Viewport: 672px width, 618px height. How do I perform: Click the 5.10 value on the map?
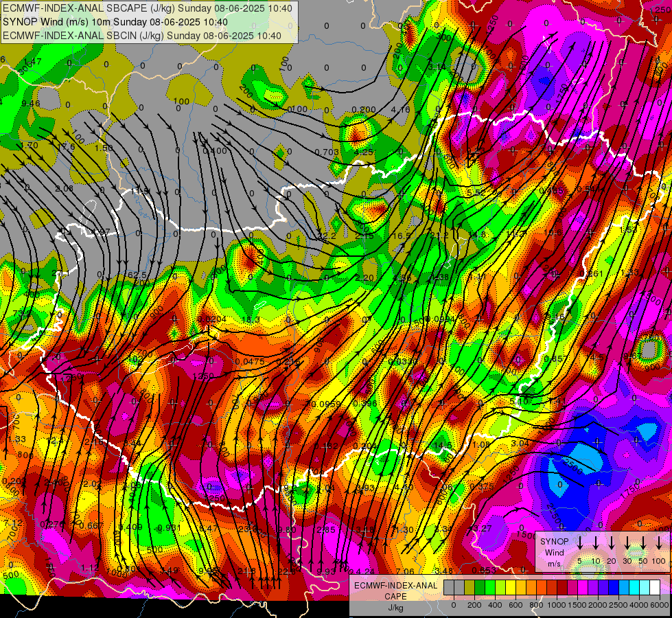(x=519, y=401)
